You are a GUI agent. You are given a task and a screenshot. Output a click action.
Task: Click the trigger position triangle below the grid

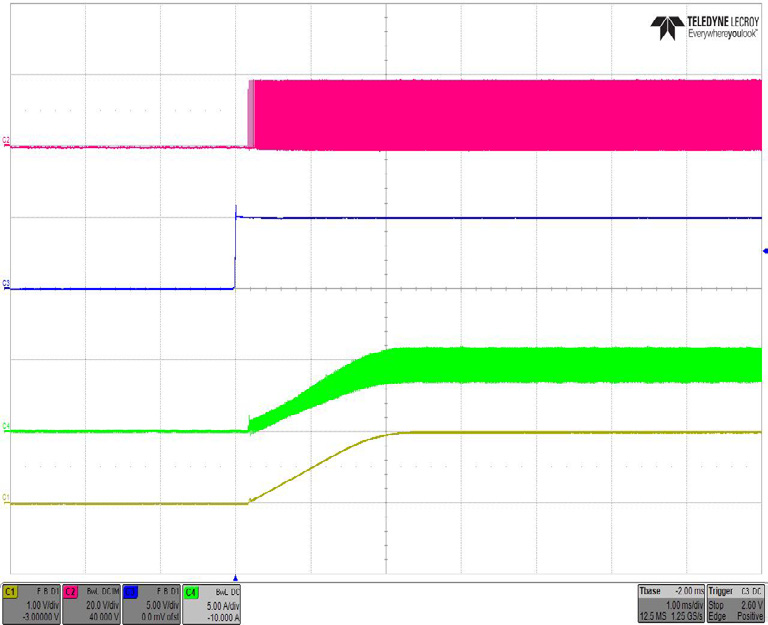pyautogui.click(x=235, y=577)
